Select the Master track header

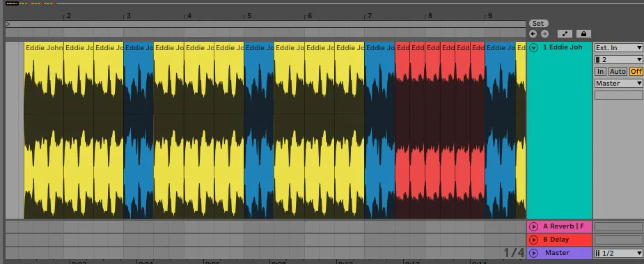(559, 253)
